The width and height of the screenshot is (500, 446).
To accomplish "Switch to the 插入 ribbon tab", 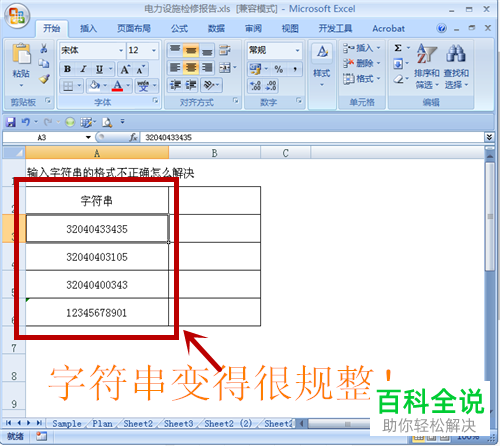I will (88, 29).
